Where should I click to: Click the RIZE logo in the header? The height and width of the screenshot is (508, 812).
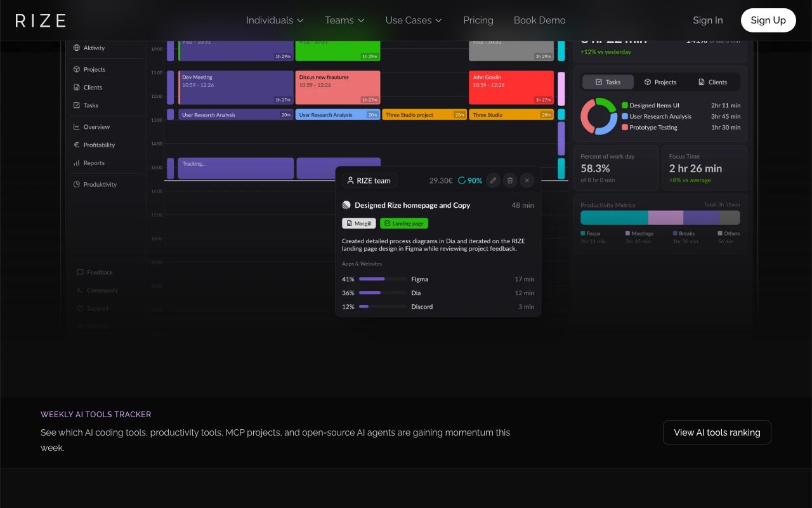pyautogui.click(x=41, y=20)
